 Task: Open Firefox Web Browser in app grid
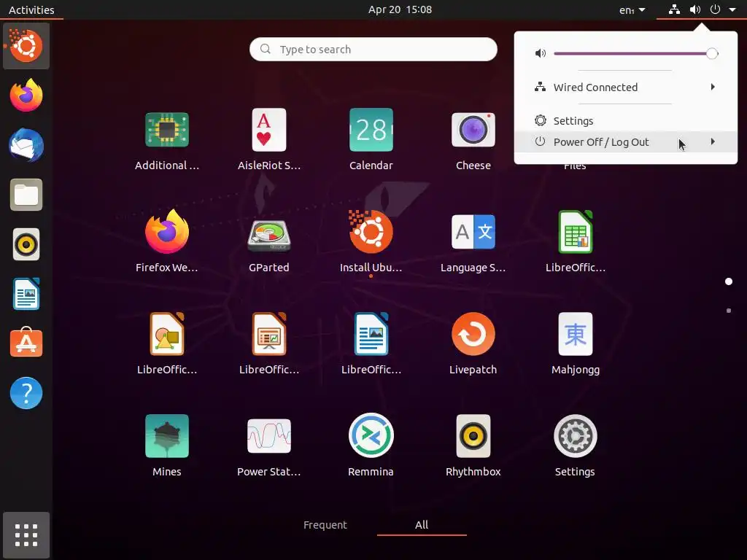(x=167, y=232)
